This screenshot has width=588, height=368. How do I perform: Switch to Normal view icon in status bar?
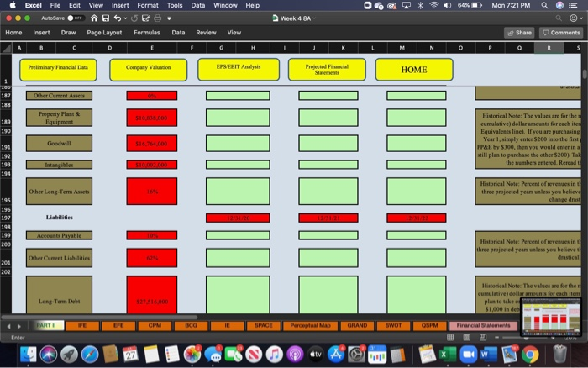pos(450,337)
